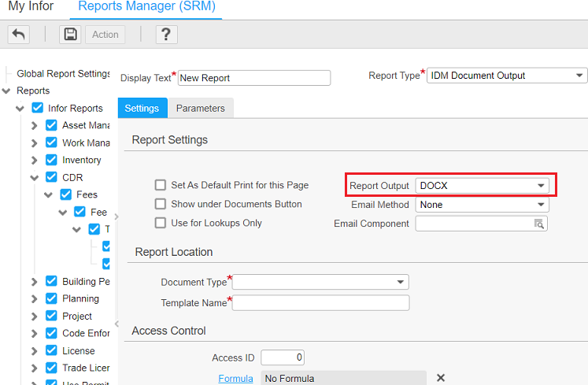Image resolution: width=588 pixels, height=385 pixels.
Task: Click the Email Component lookup icon
Action: tap(539, 224)
